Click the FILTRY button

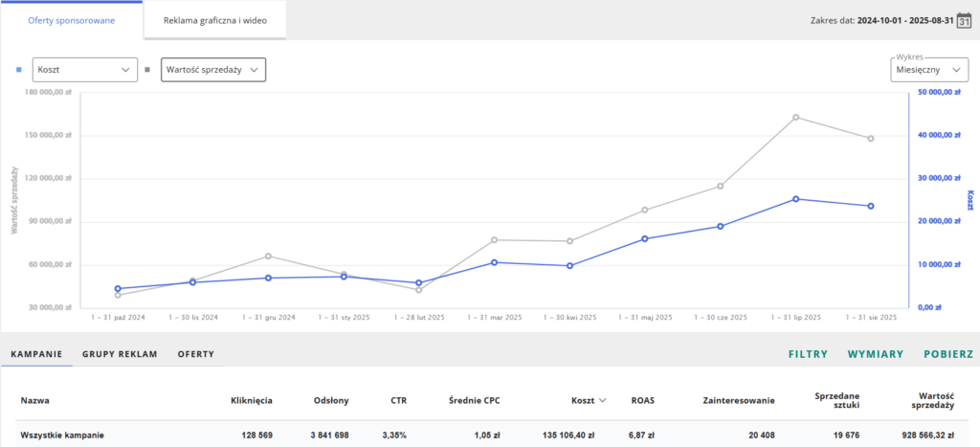pos(808,354)
